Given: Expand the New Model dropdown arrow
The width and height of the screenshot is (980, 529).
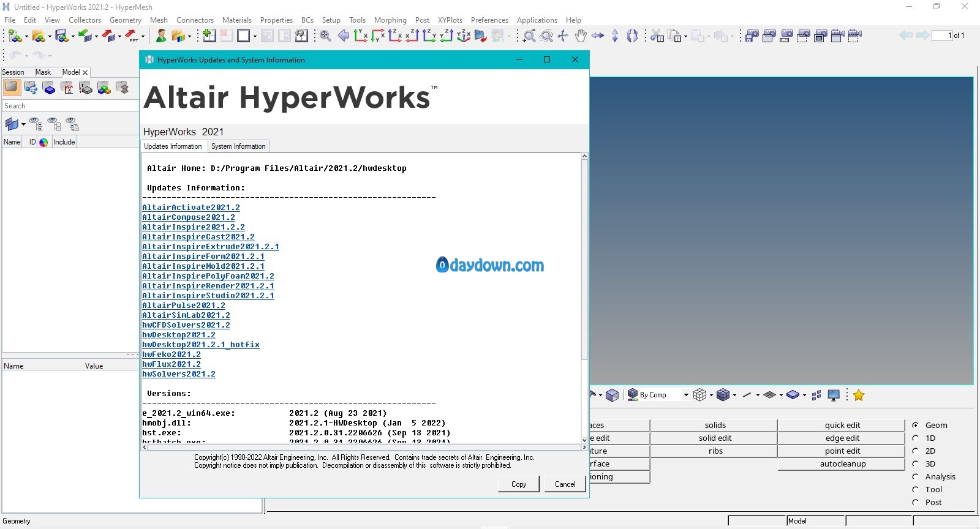Looking at the screenshot, I should pos(26,37).
